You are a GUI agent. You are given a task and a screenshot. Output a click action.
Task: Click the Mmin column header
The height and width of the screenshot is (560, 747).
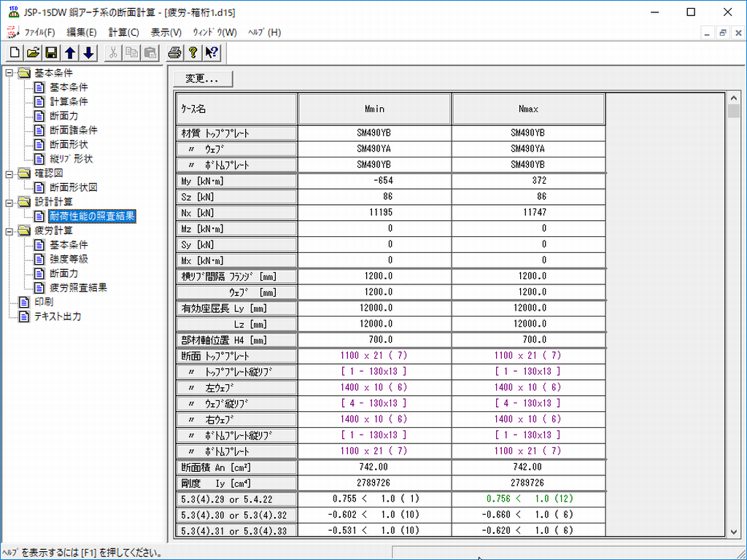(x=374, y=109)
